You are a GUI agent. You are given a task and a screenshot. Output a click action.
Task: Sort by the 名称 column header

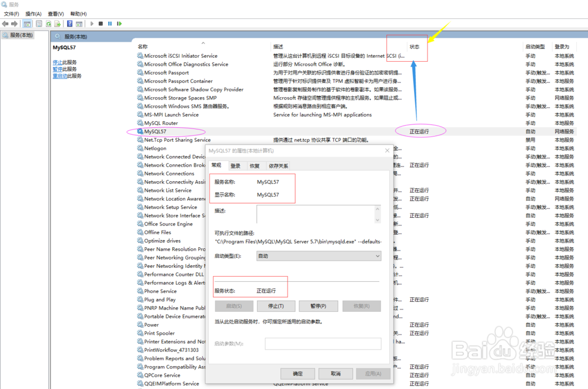pyautogui.click(x=142, y=46)
